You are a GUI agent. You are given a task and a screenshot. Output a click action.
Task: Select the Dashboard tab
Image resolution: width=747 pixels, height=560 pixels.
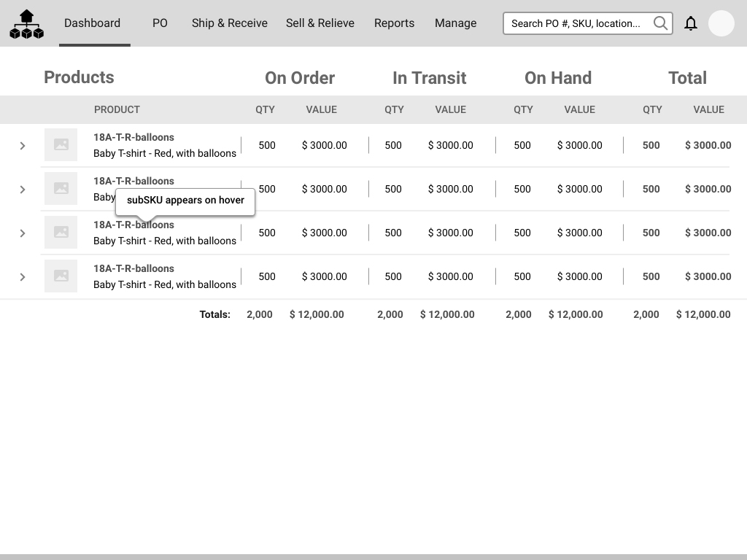coord(93,23)
